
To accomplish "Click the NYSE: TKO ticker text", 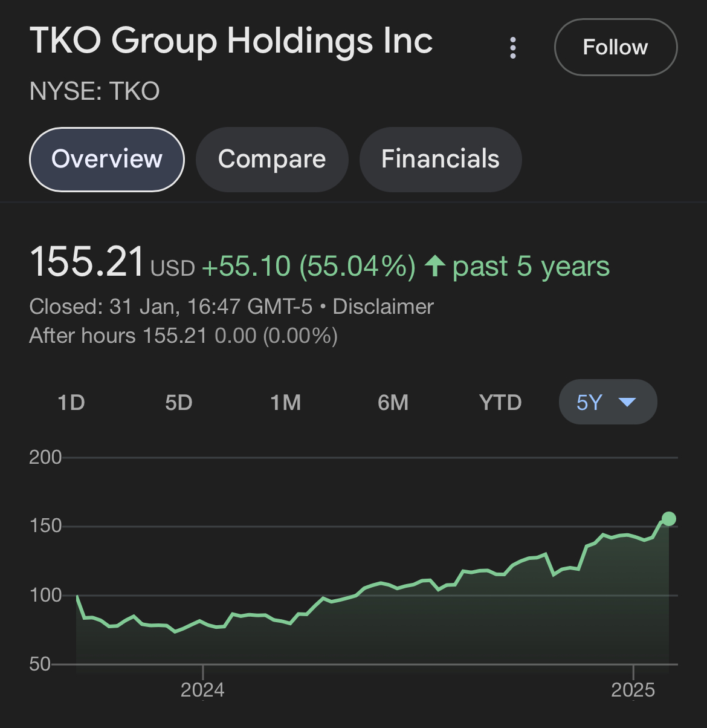I will point(95,91).
